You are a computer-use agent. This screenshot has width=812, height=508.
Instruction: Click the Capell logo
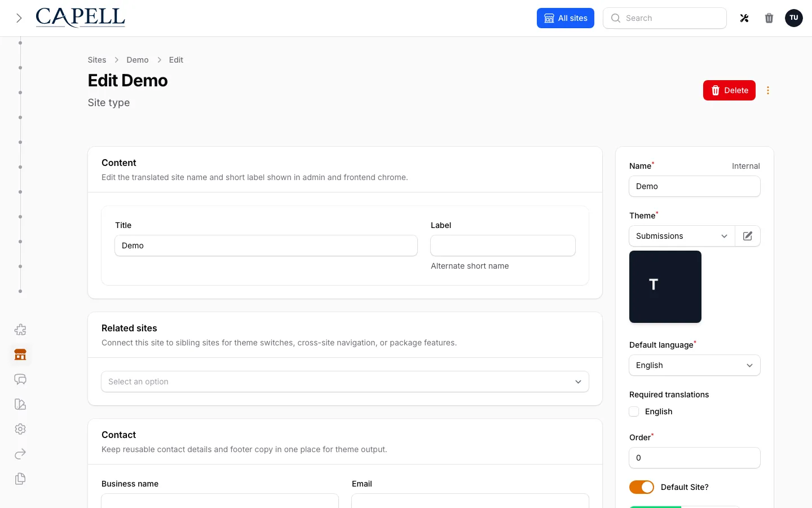[80, 17]
